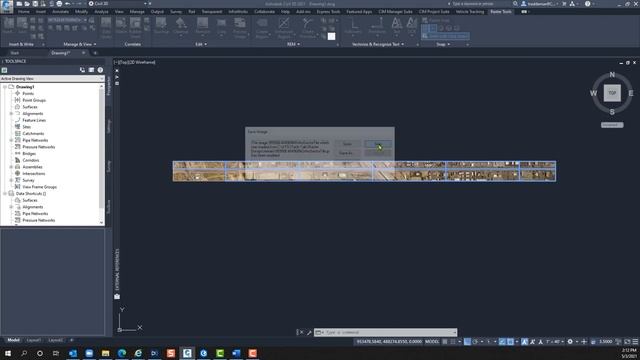Expand the Pipe Networks node under Drawing1
The height and width of the screenshot is (360, 640).
coord(11,140)
